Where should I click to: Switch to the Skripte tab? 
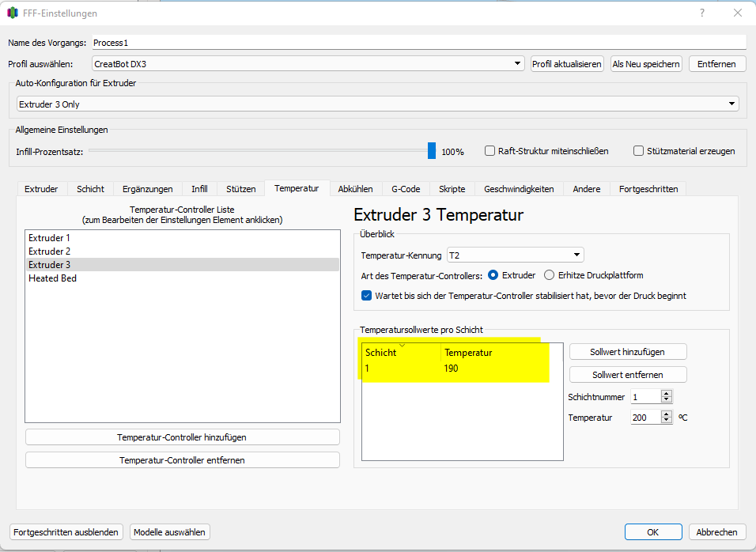point(452,189)
